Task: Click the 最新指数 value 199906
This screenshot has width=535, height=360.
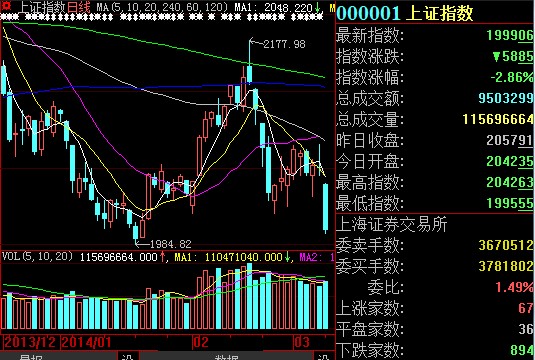Action: (509, 35)
